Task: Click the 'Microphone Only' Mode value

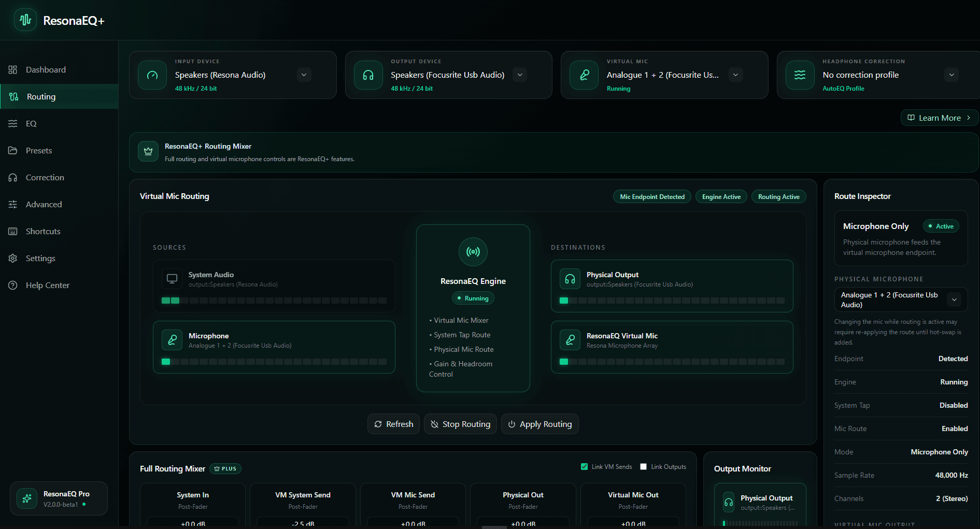Action: 939,452
